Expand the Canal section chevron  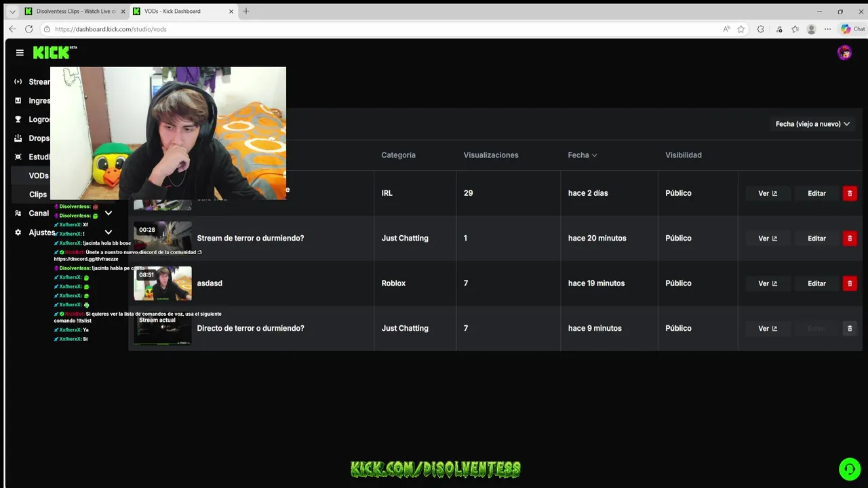click(108, 213)
